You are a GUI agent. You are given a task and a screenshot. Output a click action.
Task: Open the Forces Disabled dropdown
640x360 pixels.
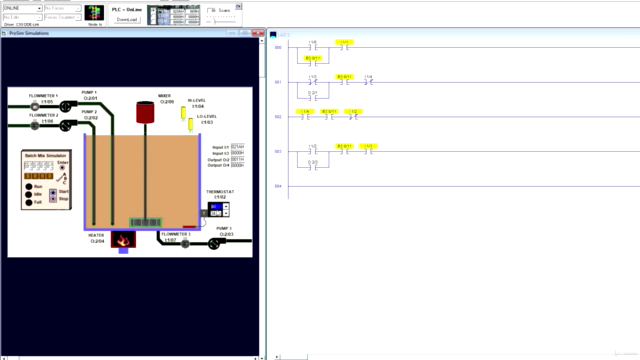tap(62, 18)
